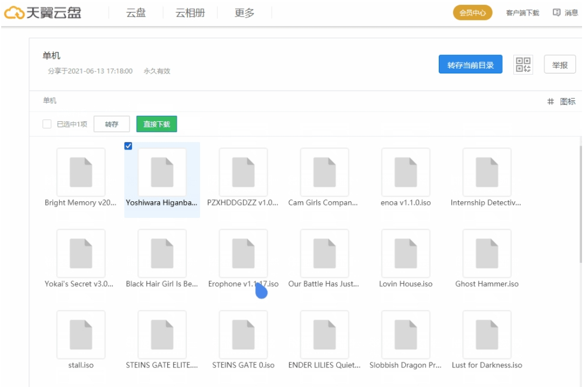Image resolution: width=588 pixels, height=387 pixels.
Task: Select Ghost Hammer.iso file icon
Action: (487, 254)
